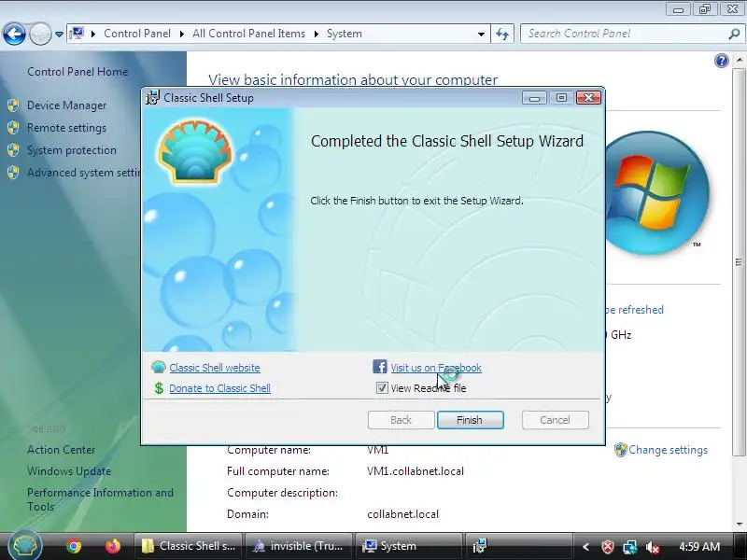The height and width of the screenshot is (560, 747).
Task: Select the collabnet.local domain value
Action: (x=403, y=514)
